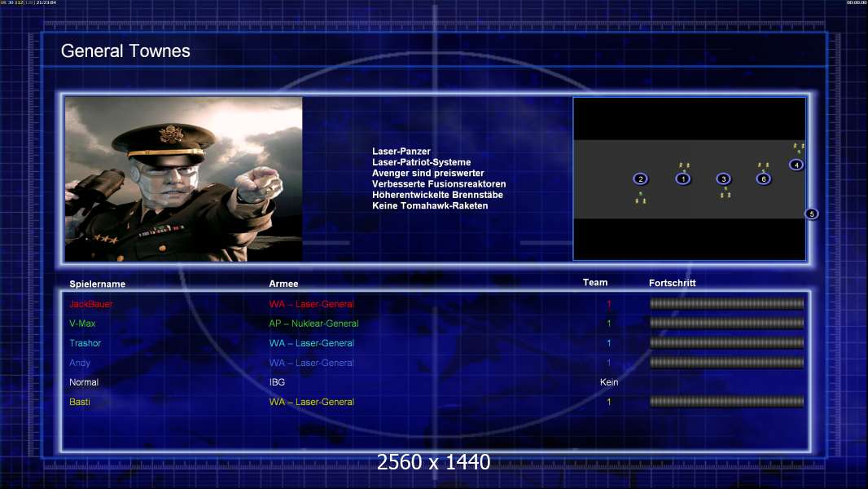
Task: Click JackBauer's WA – Laser-General army
Action: pos(311,304)
